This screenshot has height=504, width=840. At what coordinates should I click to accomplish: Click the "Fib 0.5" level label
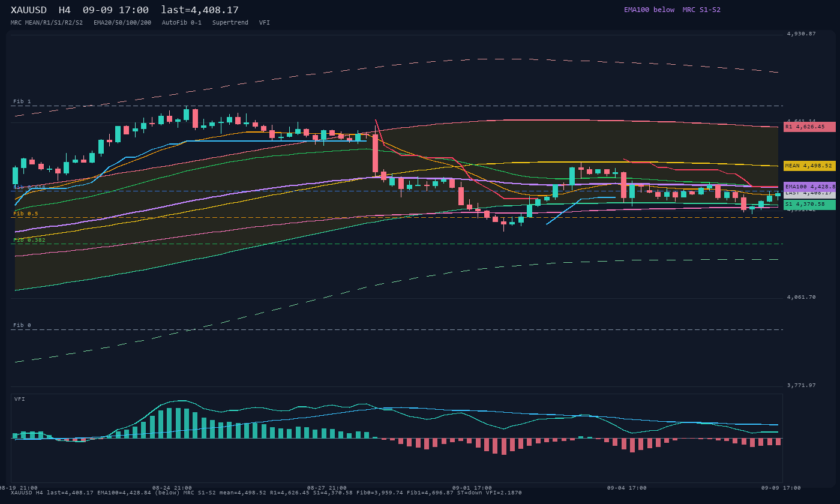click(26, 214)
